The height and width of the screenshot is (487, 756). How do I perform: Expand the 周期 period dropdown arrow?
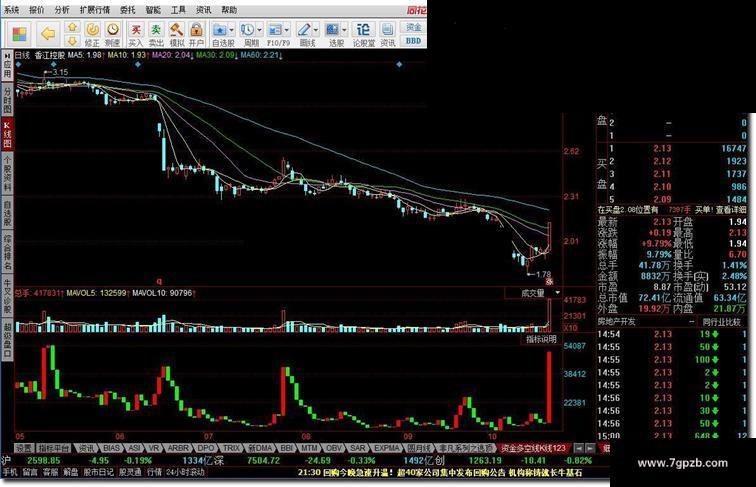(x=260, y=30)
